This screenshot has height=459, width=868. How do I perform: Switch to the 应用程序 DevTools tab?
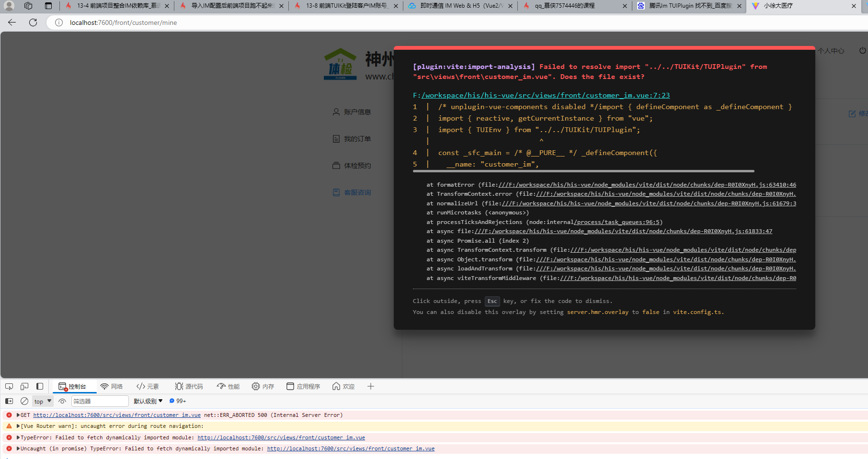click(x=303, y=386)
